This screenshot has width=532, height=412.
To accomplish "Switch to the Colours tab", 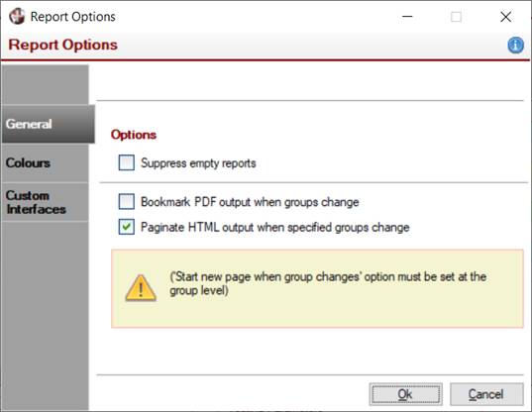I will tap(46, 163).
